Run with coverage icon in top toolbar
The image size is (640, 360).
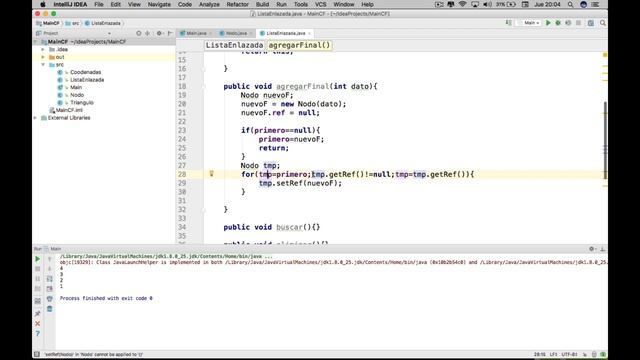point(568,23)
